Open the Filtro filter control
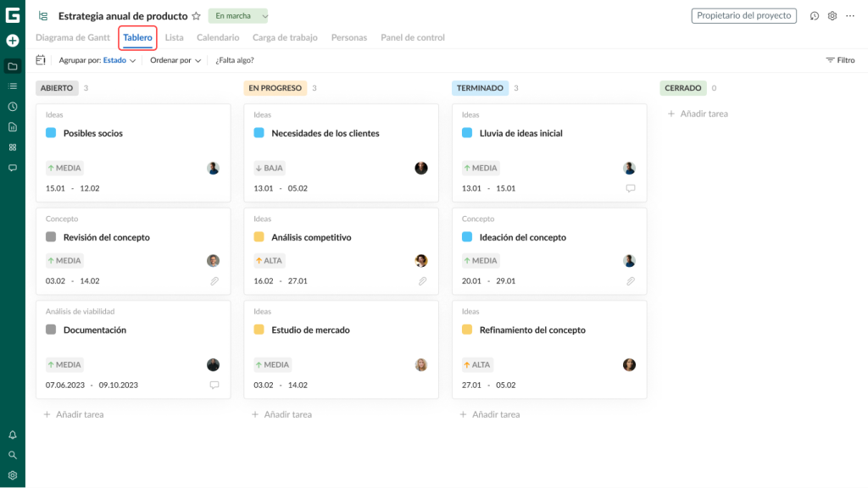This screenshot has height=488, width=868. point(840,60)
